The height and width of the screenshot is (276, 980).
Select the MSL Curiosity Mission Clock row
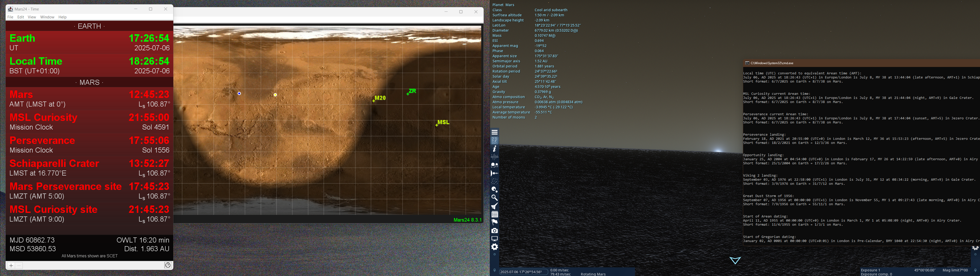point(89,122)
